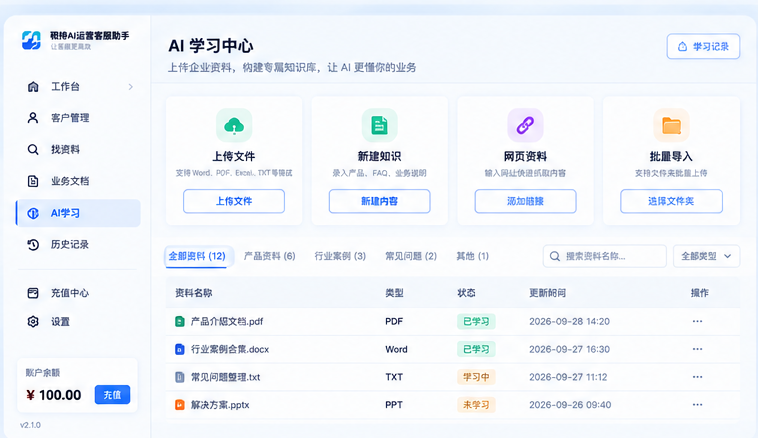Click the 已学习 status of 产品介绍文档.pdf
Image resolution: width=758 pixels, height=438 pixels.
[x=476, y=321]
